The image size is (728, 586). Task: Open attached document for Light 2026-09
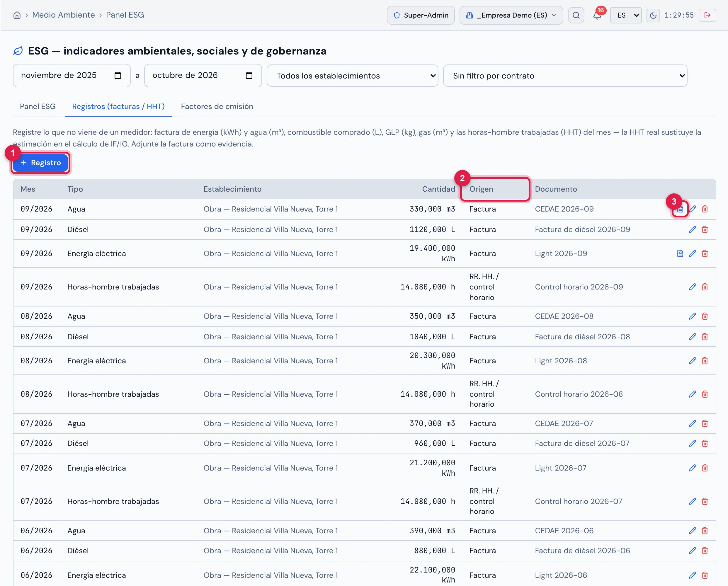680,253
